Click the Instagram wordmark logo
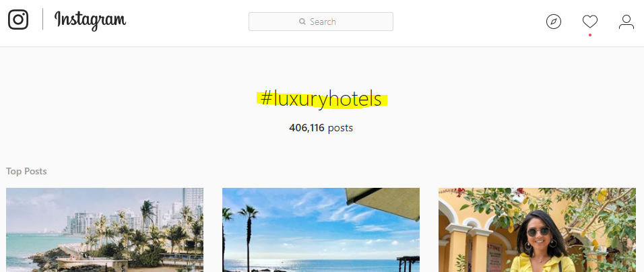Image resolution: width=644 pixels, height=272 pixels. tap(90, 20)
